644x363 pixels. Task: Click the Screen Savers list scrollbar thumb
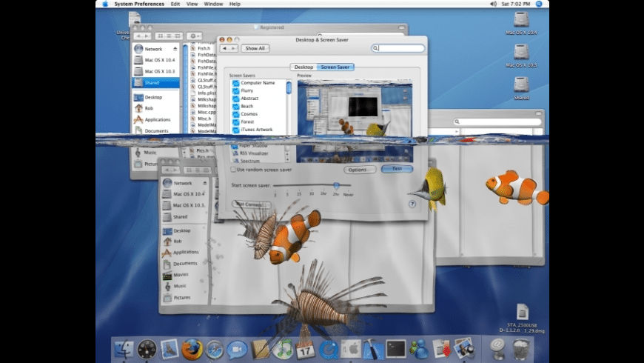tap(289, 87)
